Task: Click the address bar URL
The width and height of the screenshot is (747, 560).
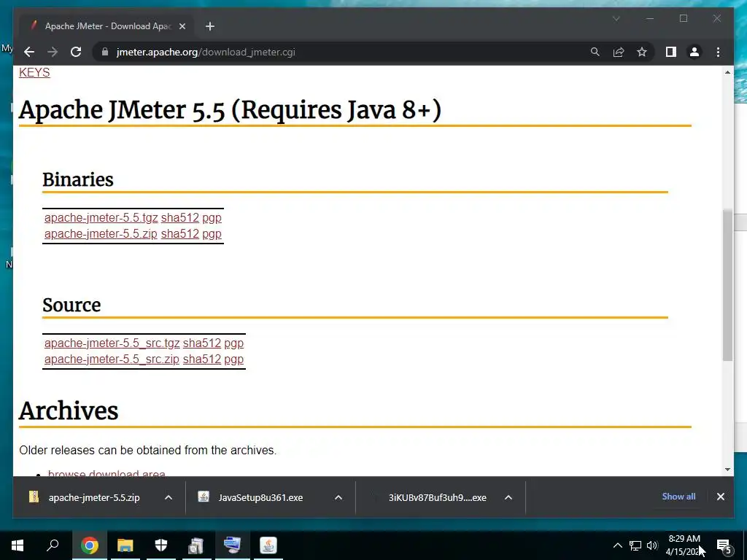Action: 205,52
